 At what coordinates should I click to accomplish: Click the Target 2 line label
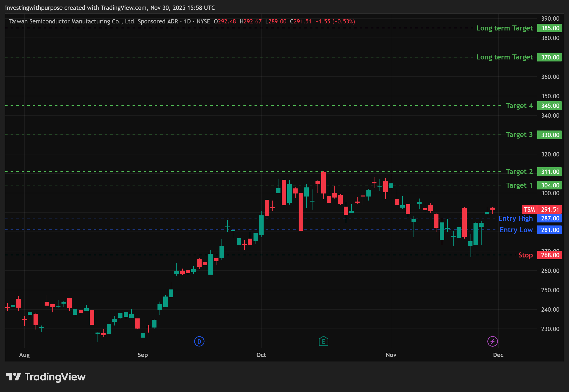coord(519,172)
